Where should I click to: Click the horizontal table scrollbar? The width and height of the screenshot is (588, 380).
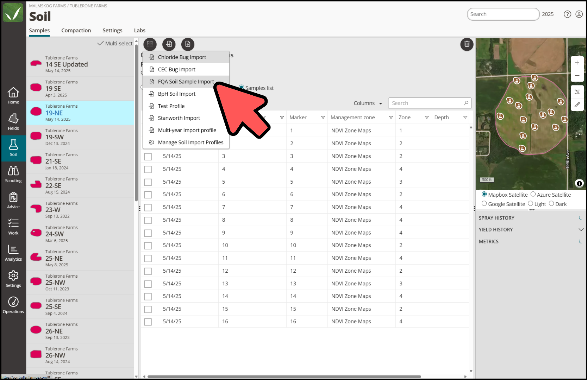(x=284, y=376)
